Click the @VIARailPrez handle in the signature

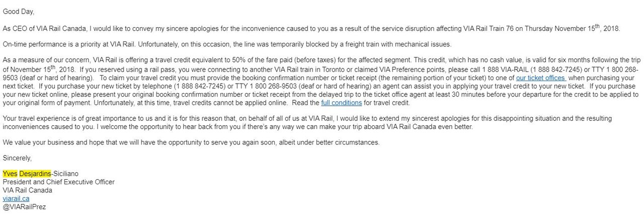click(x=24, y=206)
